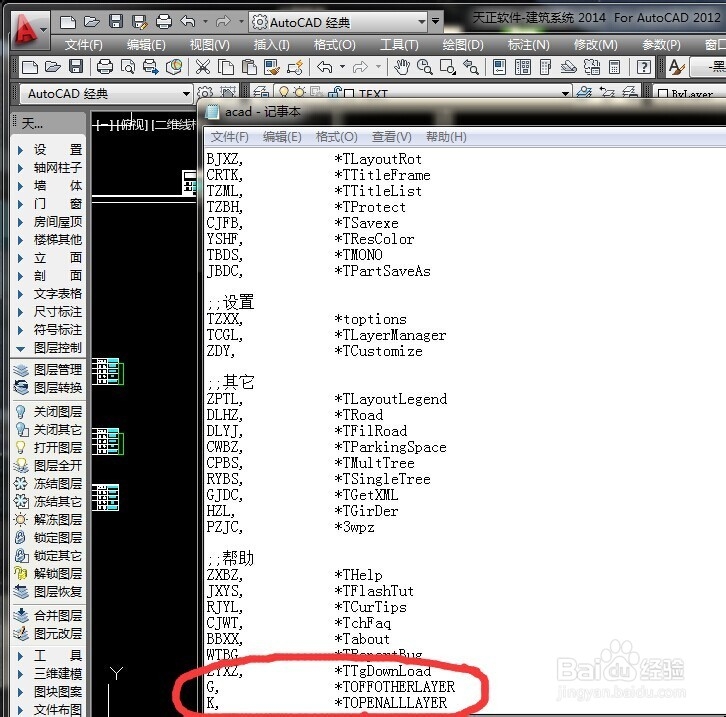Click 图层管理 in the Tianzheng panel

48,369
